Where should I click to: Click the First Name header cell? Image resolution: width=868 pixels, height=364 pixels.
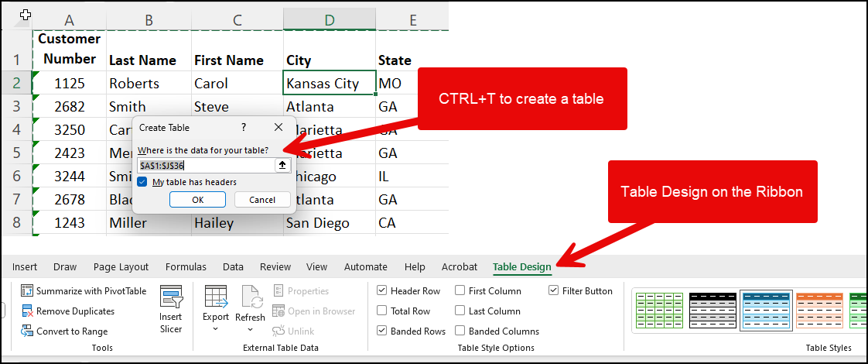[238, 50]
